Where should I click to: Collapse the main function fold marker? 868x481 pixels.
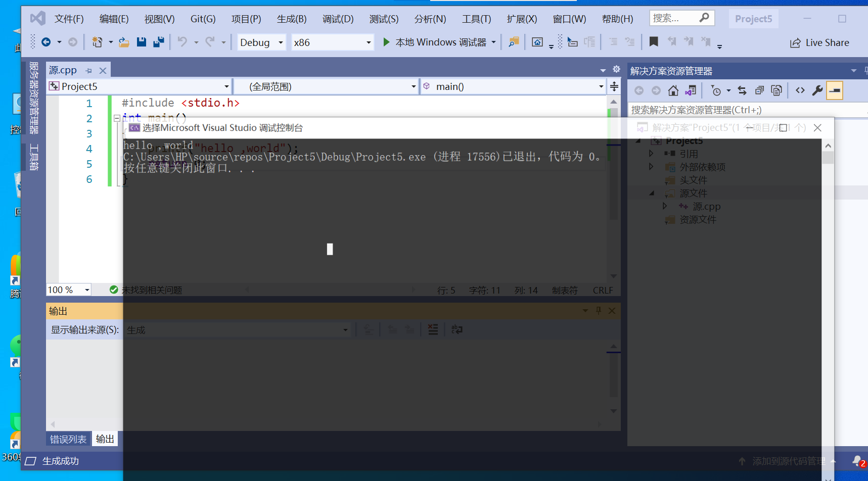click(x=117, y=118)
